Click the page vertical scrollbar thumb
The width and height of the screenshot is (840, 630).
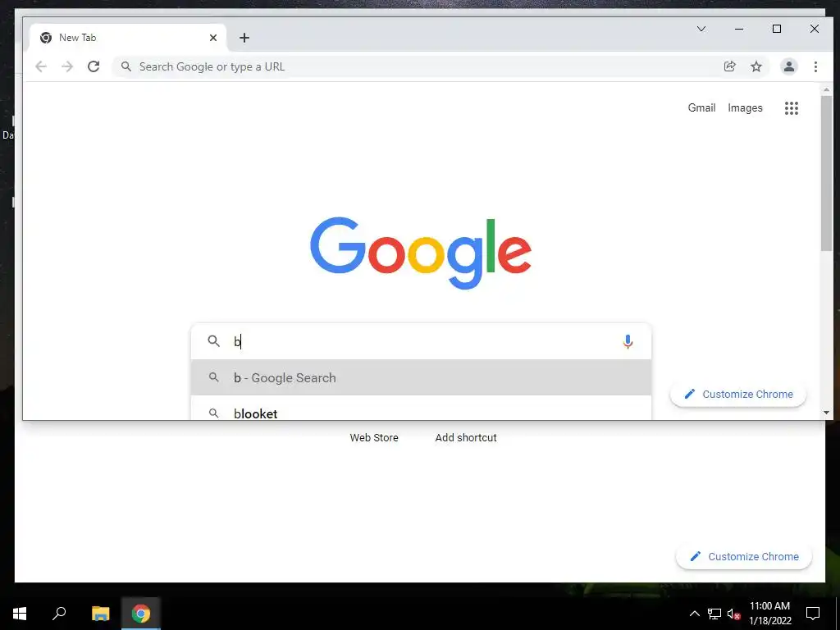(x=826, y=173)
